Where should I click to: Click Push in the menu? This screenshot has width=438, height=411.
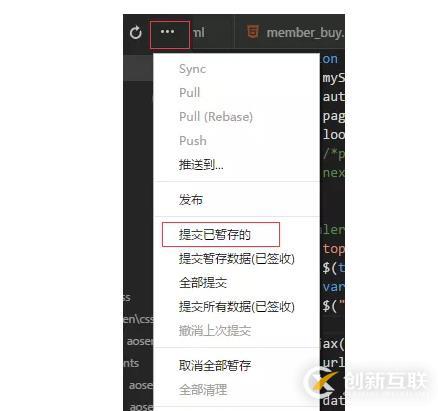click(x=193, y=141)
